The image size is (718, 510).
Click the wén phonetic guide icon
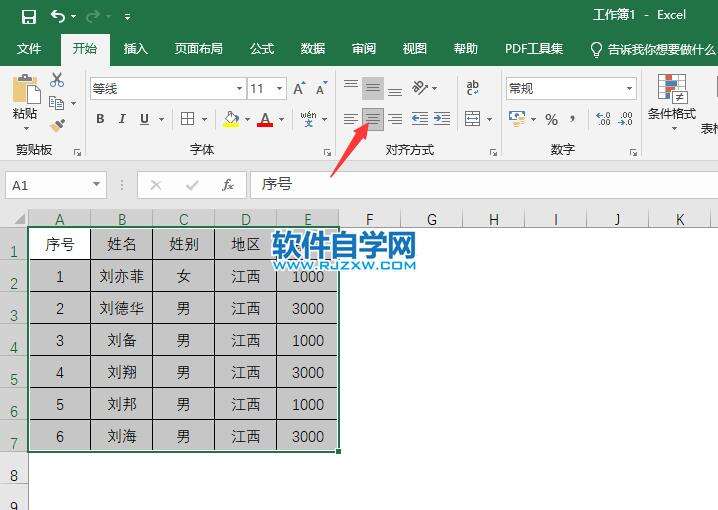tap(308, 119)
